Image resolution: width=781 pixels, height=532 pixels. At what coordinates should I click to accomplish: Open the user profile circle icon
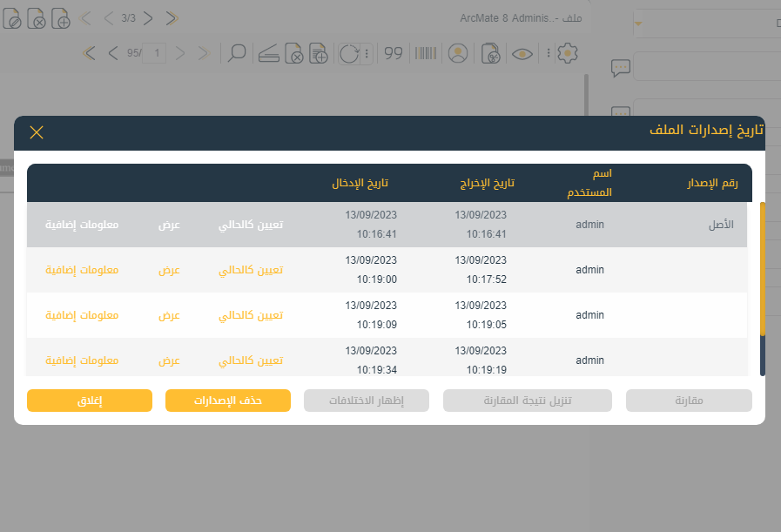point(458,54)
